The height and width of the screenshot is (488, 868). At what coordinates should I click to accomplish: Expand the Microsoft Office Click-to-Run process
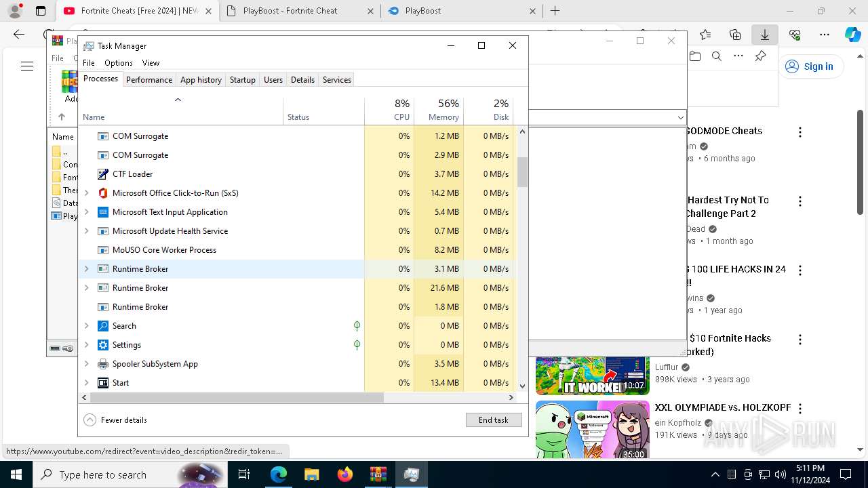point(86,193)
